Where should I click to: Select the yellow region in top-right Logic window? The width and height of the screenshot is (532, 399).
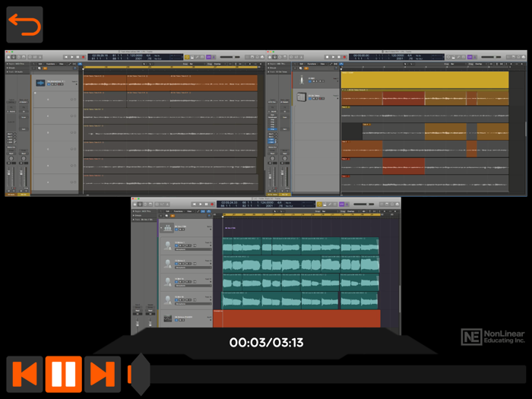425,80
